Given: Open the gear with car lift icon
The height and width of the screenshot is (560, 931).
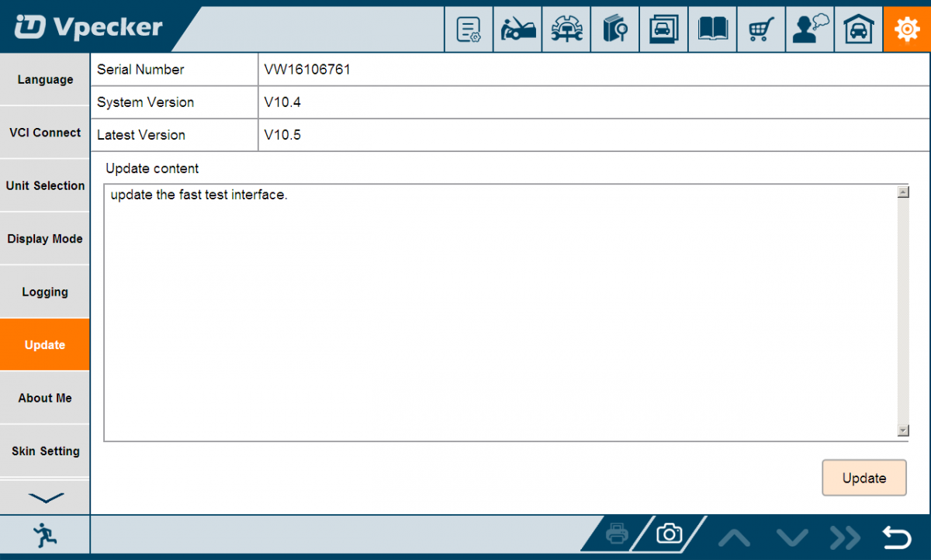Looking at the screenshot, I should pos(566,29).
